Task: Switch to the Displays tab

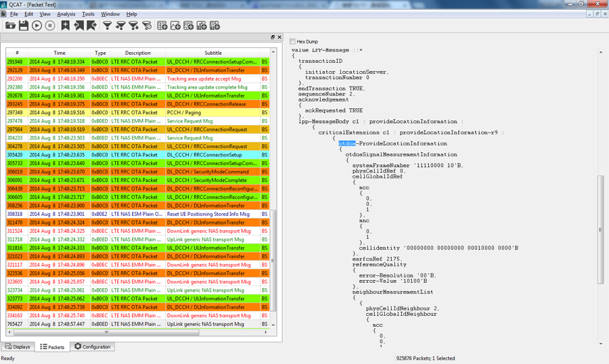Action: [x=18, y=346]
